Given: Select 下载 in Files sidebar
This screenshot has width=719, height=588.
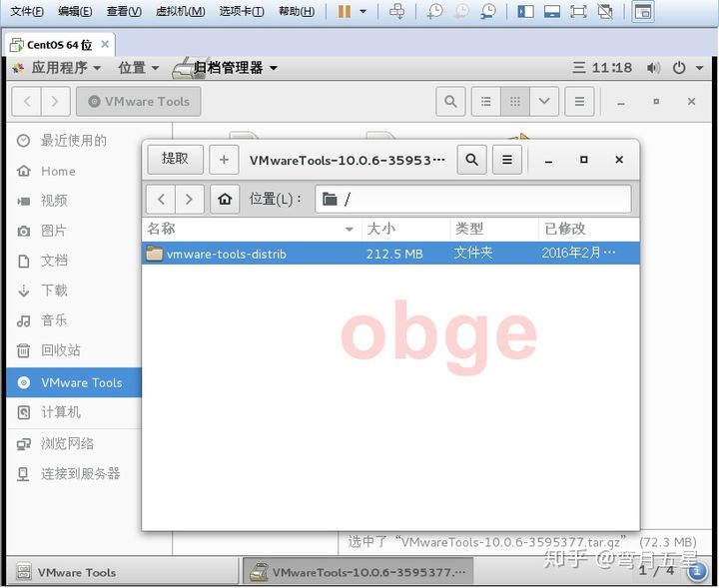Looking at the screenshot, I should 74,291.
